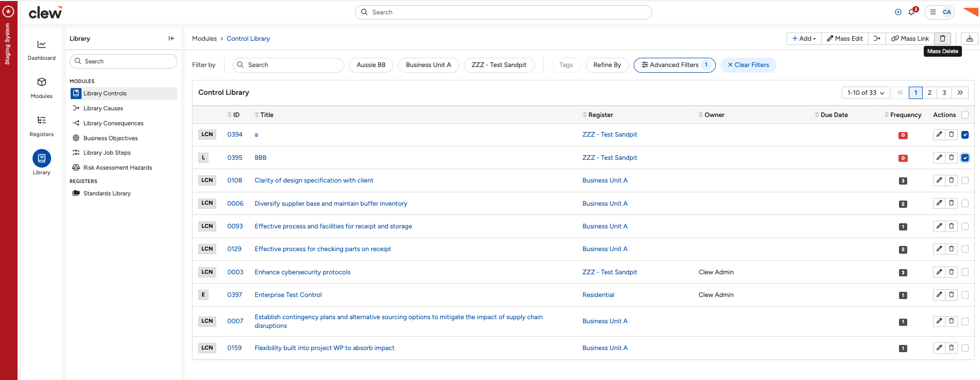980x380 pixels.
Task: Expand the Add dropdown
Action: [x=804, y=38]
